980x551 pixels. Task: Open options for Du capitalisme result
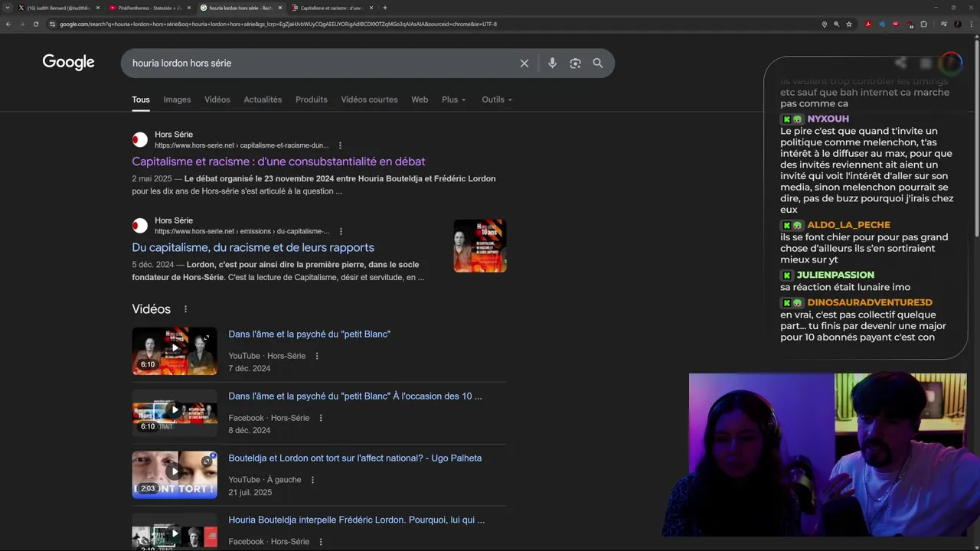coord(341,231)
